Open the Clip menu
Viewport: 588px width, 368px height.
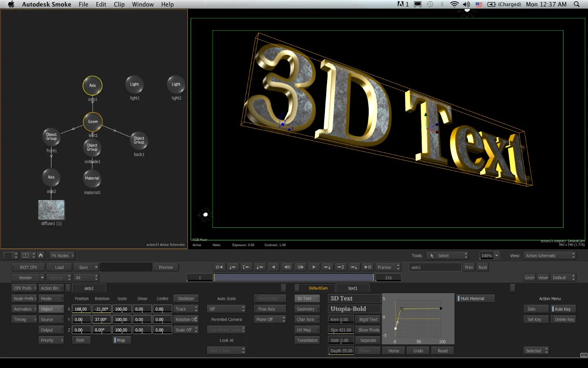119,4
